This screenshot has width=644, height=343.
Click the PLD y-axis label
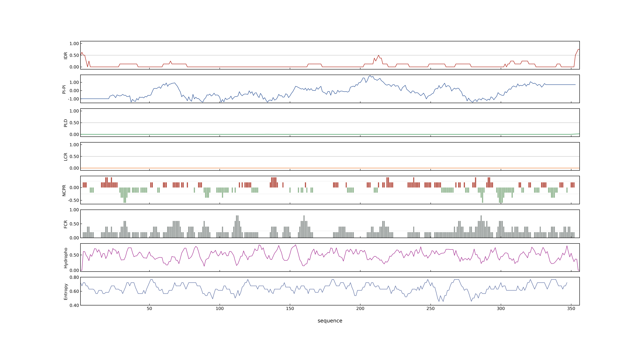pyautogui.click(x=66, y=123)
